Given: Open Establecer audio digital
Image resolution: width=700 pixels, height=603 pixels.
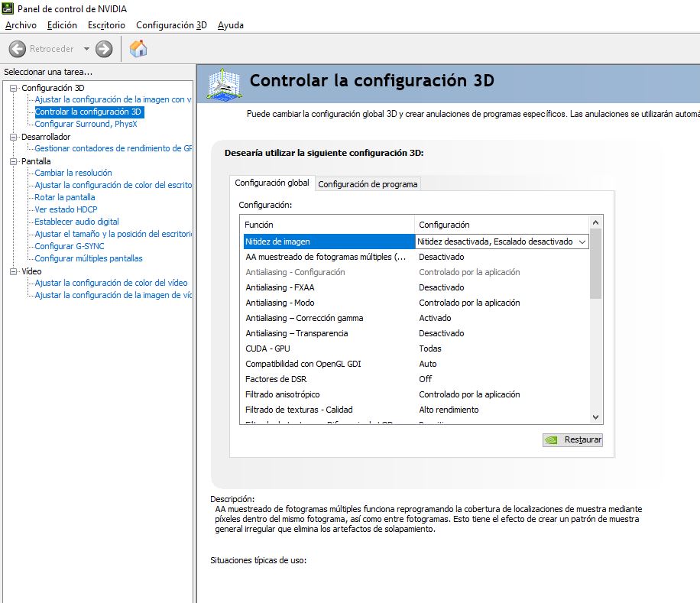Looking at the screenshot, I should pyautogui.click(x=76, y=222).
